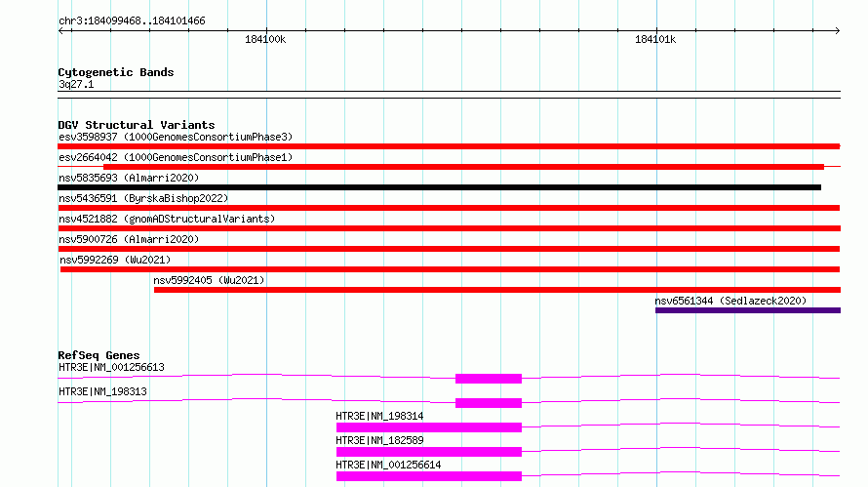
Task: Click the nsv5992405 red variant bar
Action: click(x=497, y=290)
